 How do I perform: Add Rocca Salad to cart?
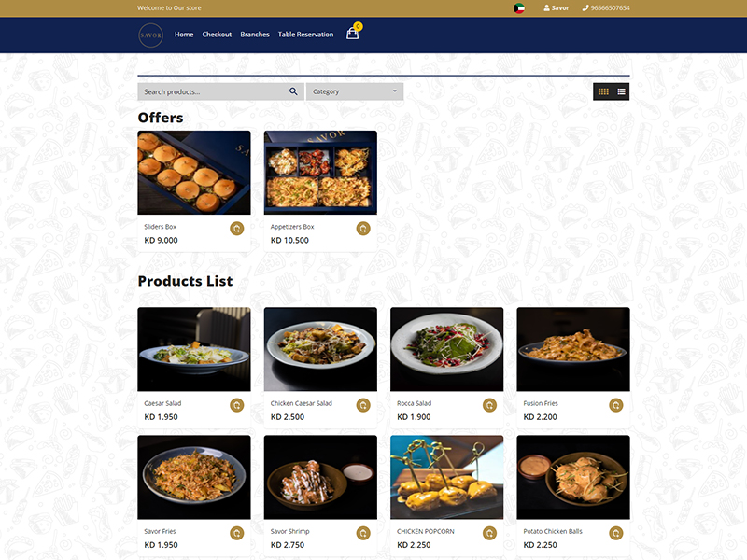click(489, 405)
